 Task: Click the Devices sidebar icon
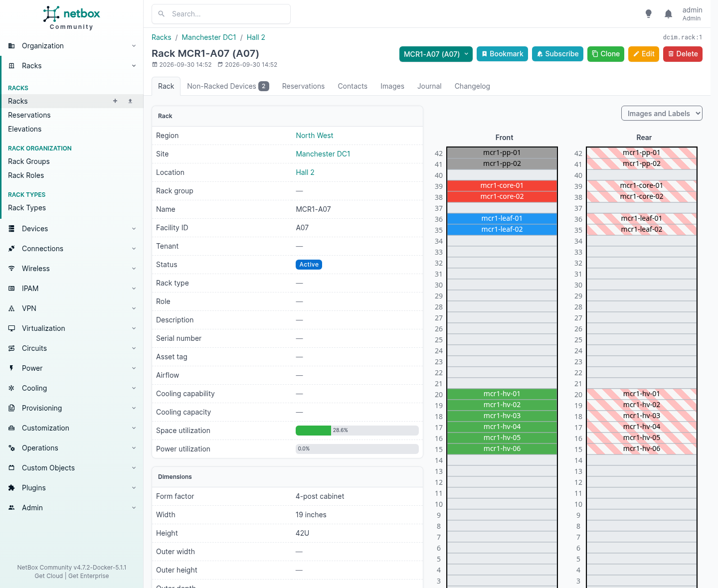click(11, 229)
